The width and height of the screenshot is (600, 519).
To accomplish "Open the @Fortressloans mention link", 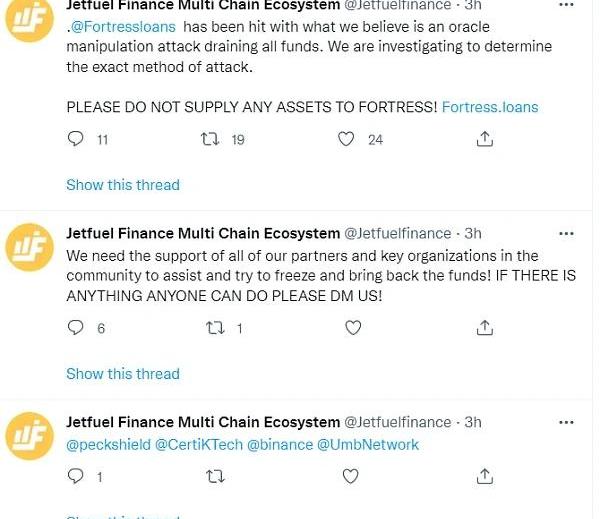I will click(124, 27).
